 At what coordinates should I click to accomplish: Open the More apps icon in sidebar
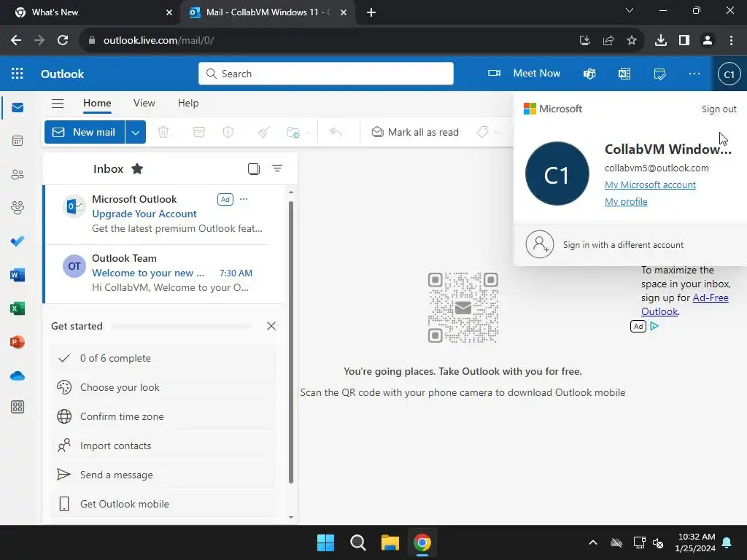point(18,407)
